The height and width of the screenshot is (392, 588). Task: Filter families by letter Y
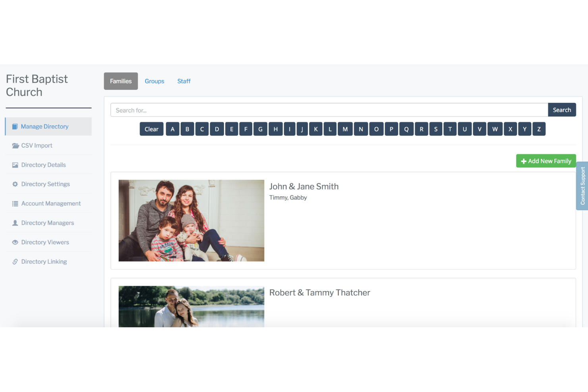pos(524,129)
